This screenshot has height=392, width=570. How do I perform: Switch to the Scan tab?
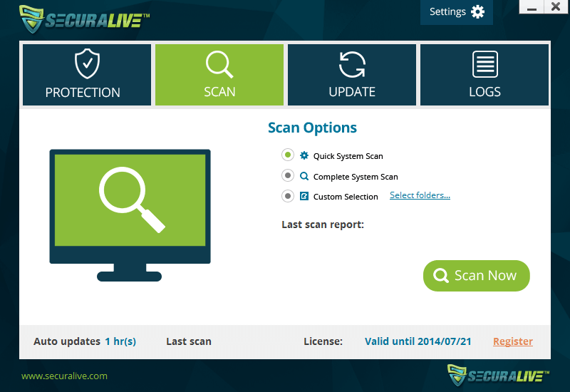(219, 75)
